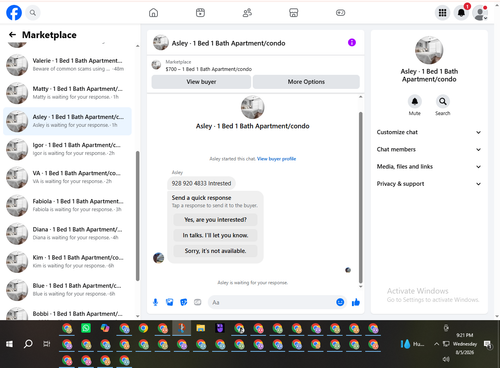Open the Windows notification center icon
This screenshot has width=500, height=368.
click(488, 344)
